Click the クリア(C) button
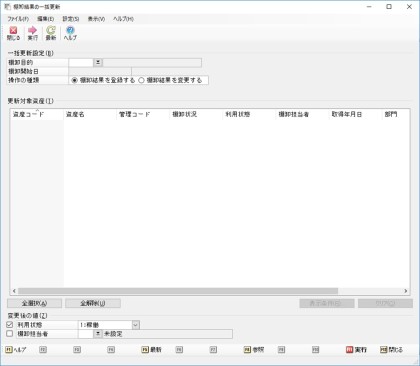420x366 pixels. (x=385, y=303)
